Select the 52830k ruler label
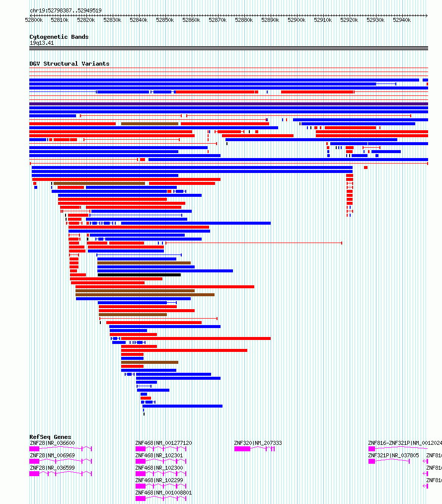This screenshot has width=442, height=504. [x=112, y=20]
